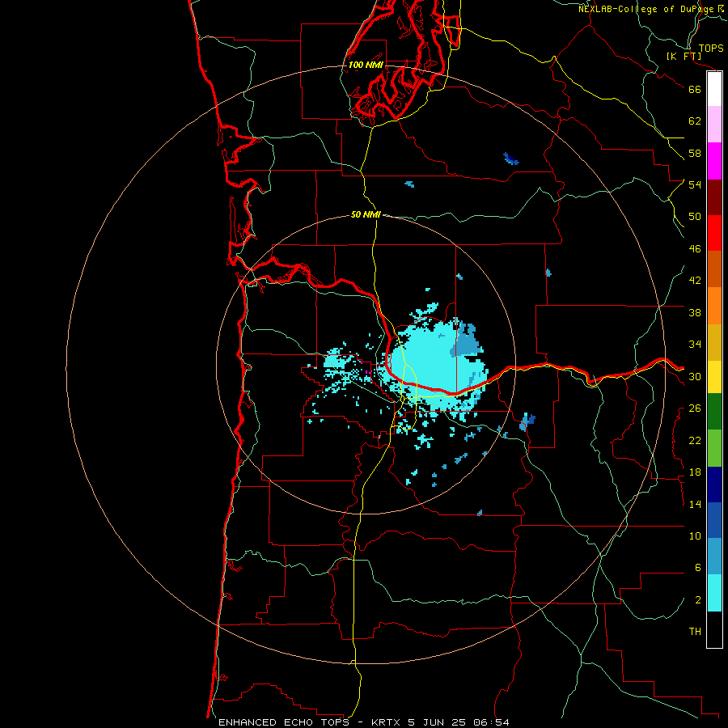Image resolution: width=728 pixels, height=728 pixels.
Task: Click the legend value 18
Action: (x=695, y=472)
